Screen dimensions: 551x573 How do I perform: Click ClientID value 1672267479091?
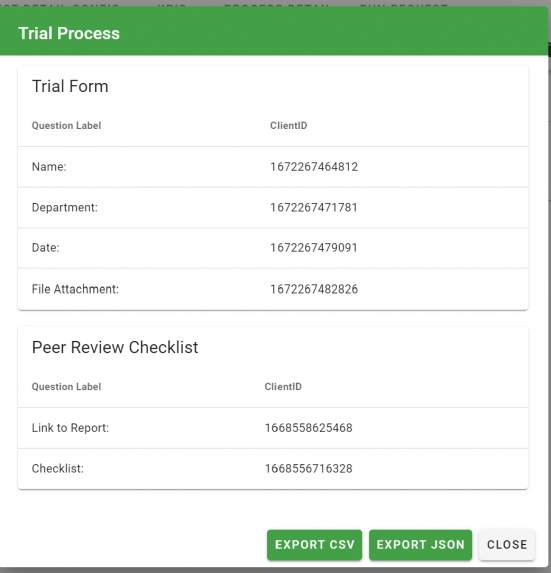314,248
